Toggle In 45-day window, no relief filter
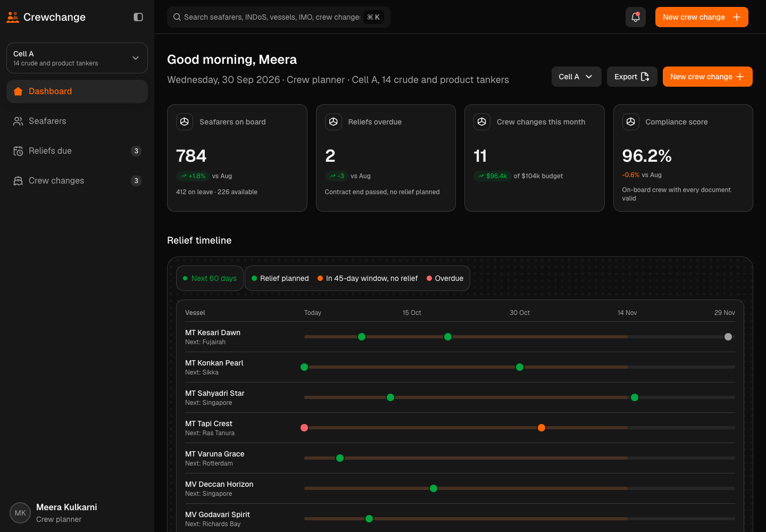The image size is (766, 532). [x=368, y=278]
